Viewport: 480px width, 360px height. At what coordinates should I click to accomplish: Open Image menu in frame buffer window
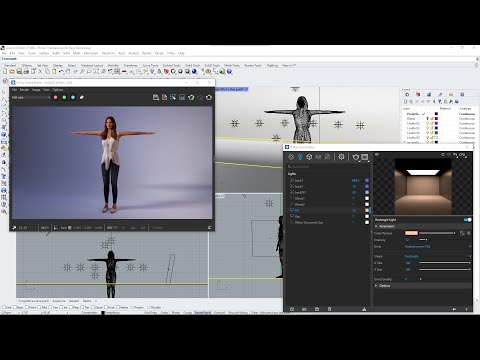(x=36, y=90)
